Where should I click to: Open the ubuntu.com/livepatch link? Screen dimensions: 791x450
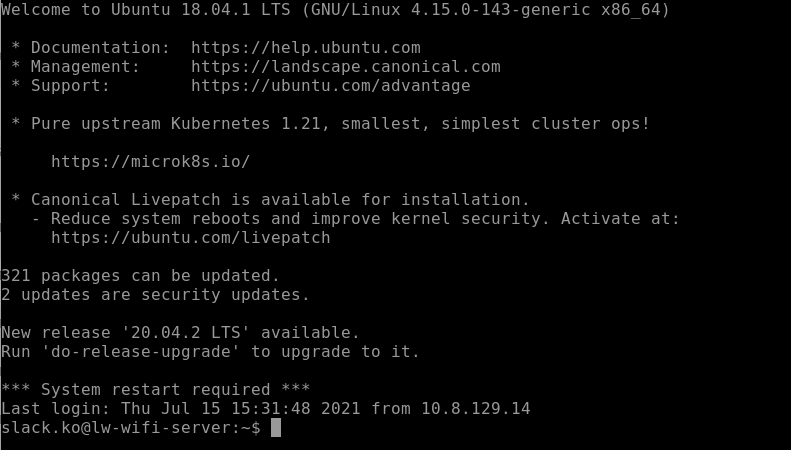(x=191, y=238)
